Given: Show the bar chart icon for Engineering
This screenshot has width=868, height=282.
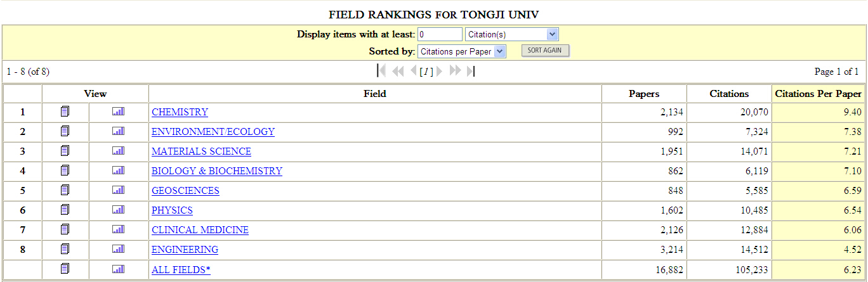Looking at the screenshot, I should coord(118,249).
